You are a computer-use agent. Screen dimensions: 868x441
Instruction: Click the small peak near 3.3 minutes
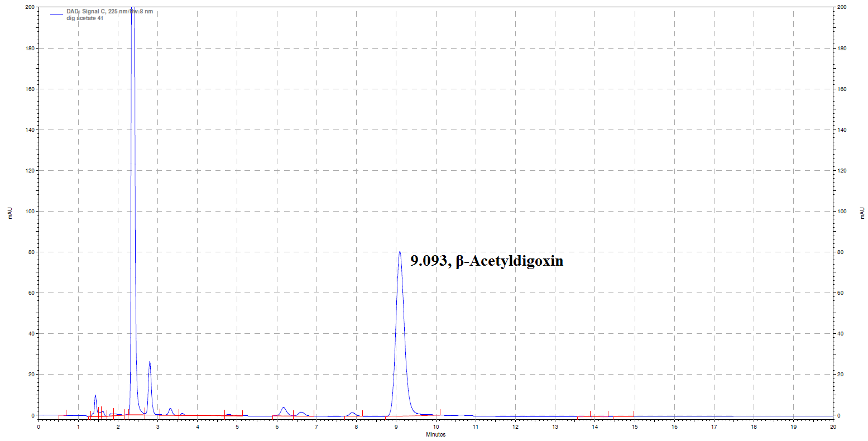click(170, 409)
